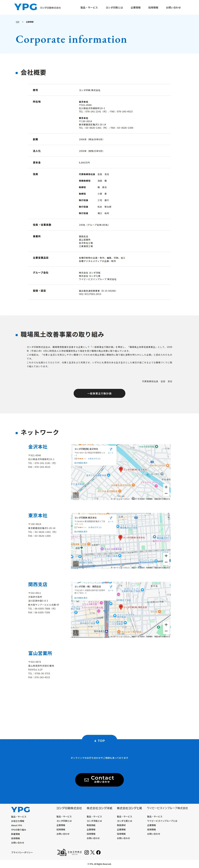Click the すみだ北斎美術館 museum icon
The image size is (199, 868).
tap(102, 549)
